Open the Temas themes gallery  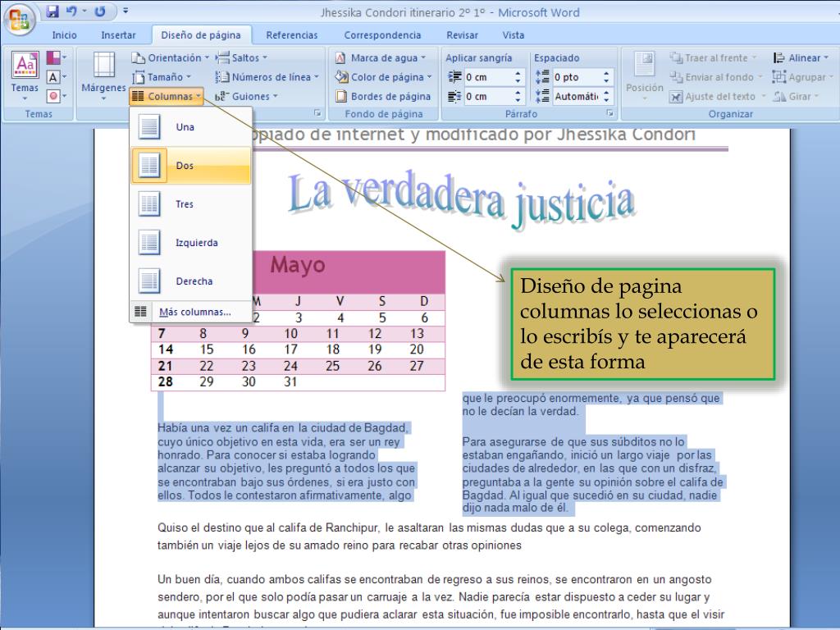click(x=25, y=76)
